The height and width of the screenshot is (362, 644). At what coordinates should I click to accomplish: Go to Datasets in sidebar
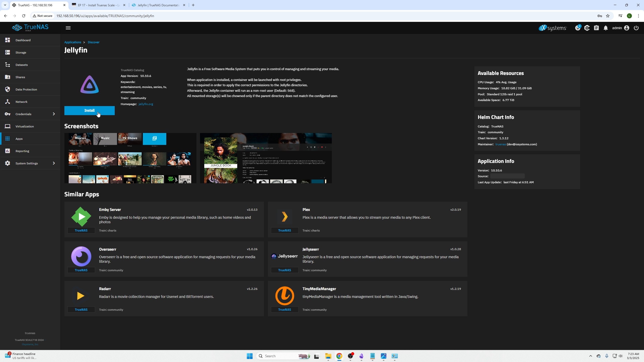[30, 65]
